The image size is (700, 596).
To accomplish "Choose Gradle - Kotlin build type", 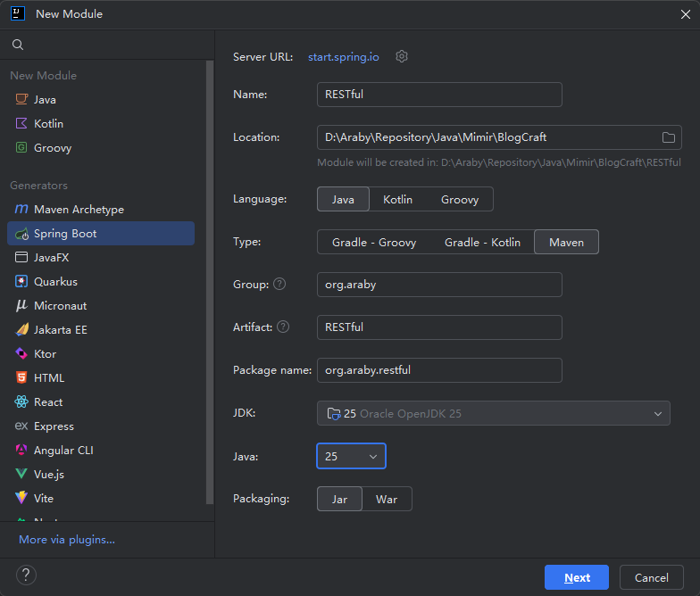I will pyautogui.click(x=482, y=242).
